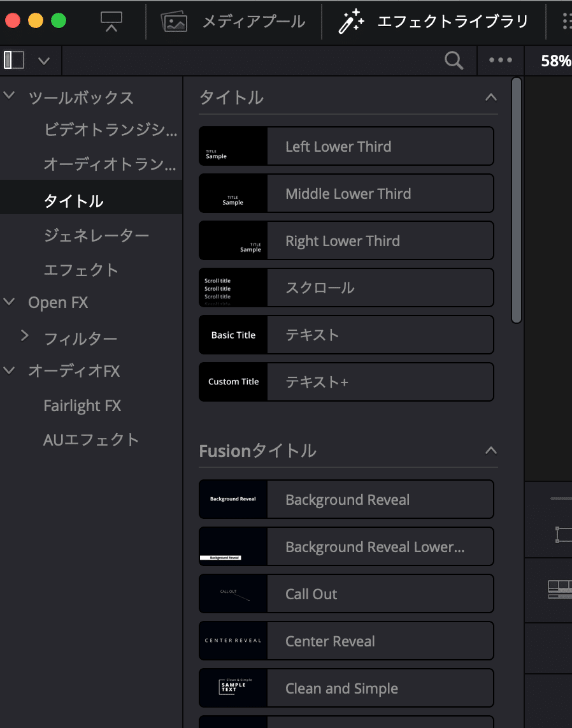Click the Call Out thumbnail preview

click(233, 594)
